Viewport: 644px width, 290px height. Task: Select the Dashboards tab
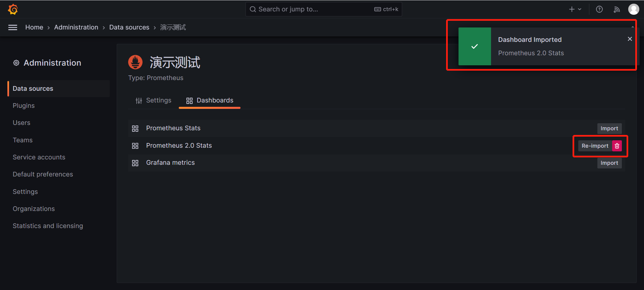tap(210, 100)
